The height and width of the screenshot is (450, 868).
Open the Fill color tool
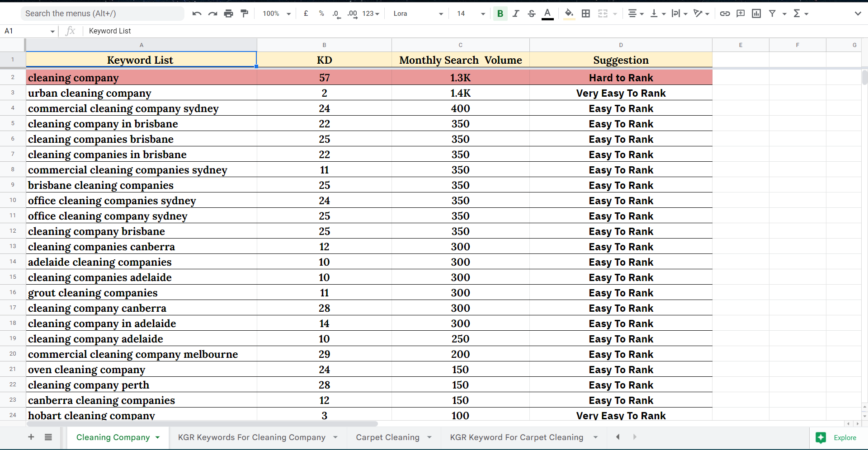click(x=569, y=14)
